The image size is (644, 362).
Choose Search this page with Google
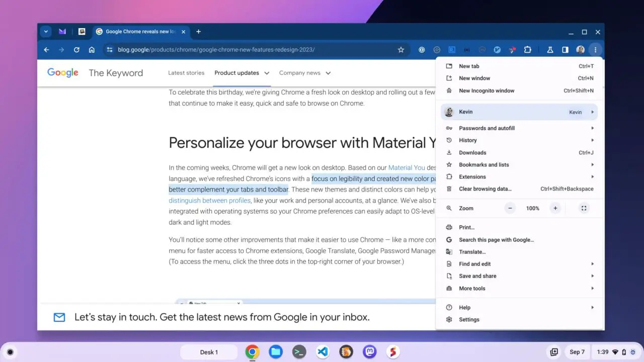click(519, 240)
